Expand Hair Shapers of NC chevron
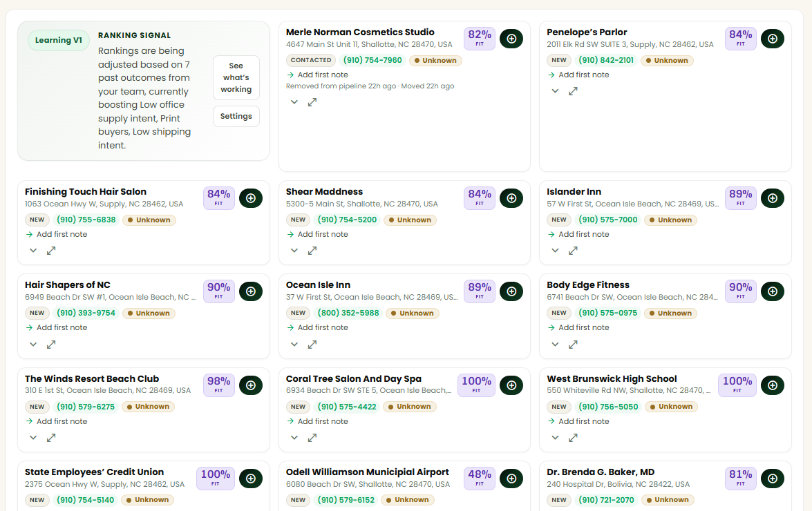This screenshot has height=511, width=812. pos(33,345)
